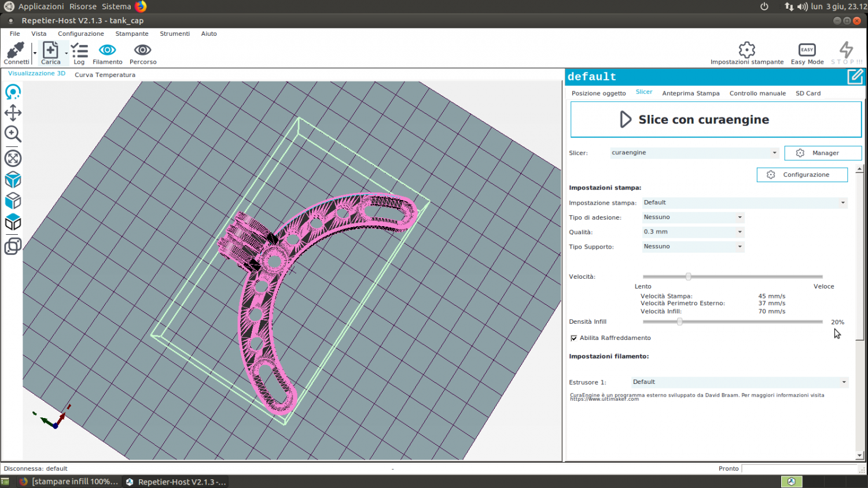Open Applicazioni system menu
Screen dimensions: 868x488
pyautogui.click(x=41, y=6)
